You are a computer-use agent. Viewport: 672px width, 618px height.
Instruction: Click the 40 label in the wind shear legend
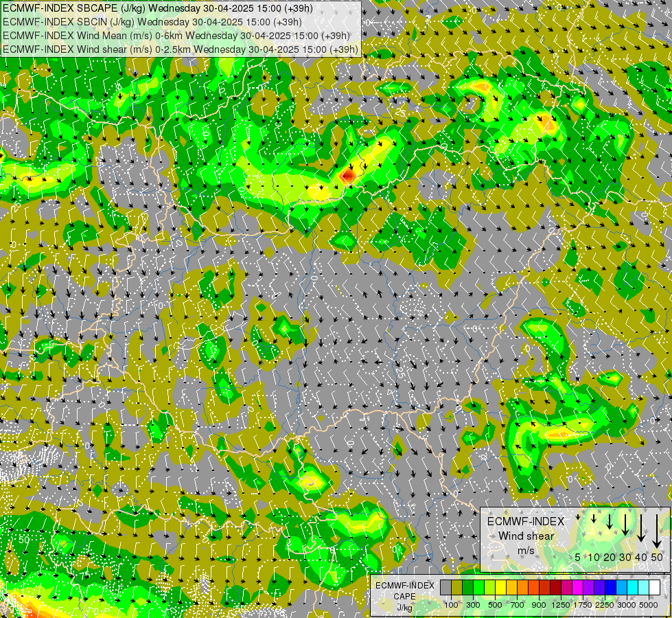coord(641,557)
